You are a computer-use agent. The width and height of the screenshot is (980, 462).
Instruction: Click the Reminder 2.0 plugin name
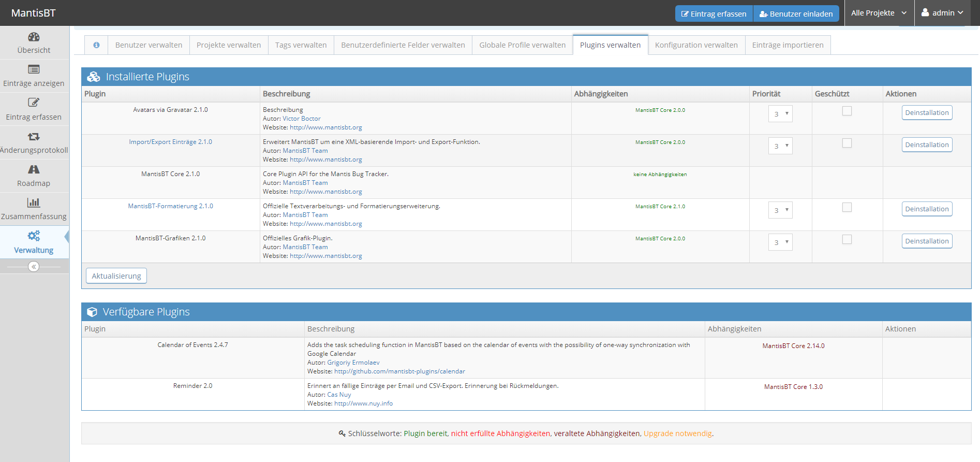192,386
